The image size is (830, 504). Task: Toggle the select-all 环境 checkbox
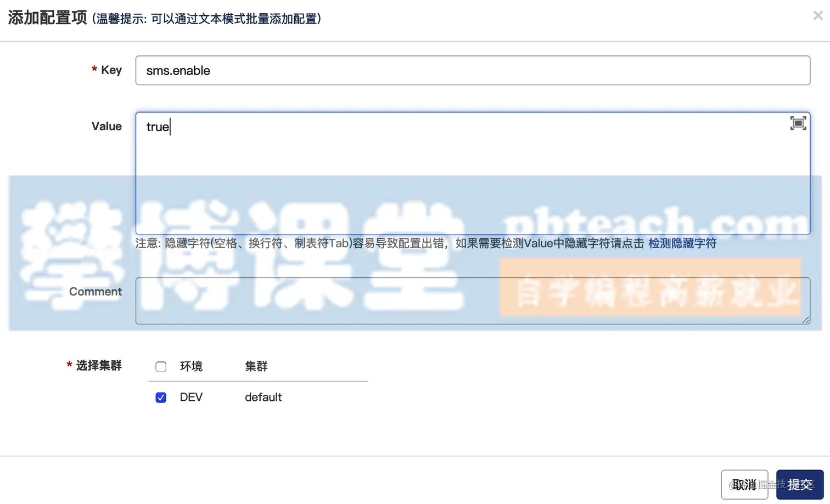(x=161, y=367)
